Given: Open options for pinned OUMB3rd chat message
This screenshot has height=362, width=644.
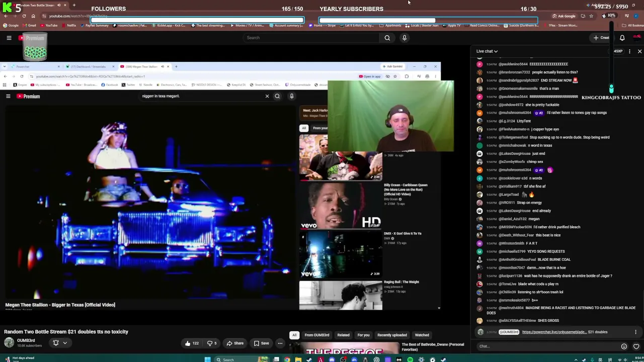Looking at the screenshot, I should 635,332.
